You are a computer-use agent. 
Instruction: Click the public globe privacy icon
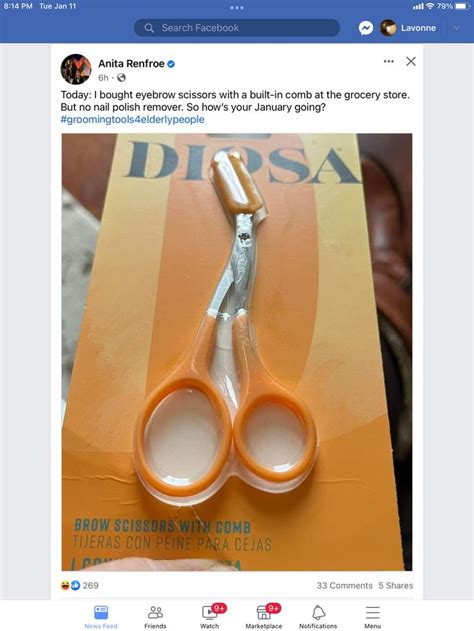click(121, 78)
